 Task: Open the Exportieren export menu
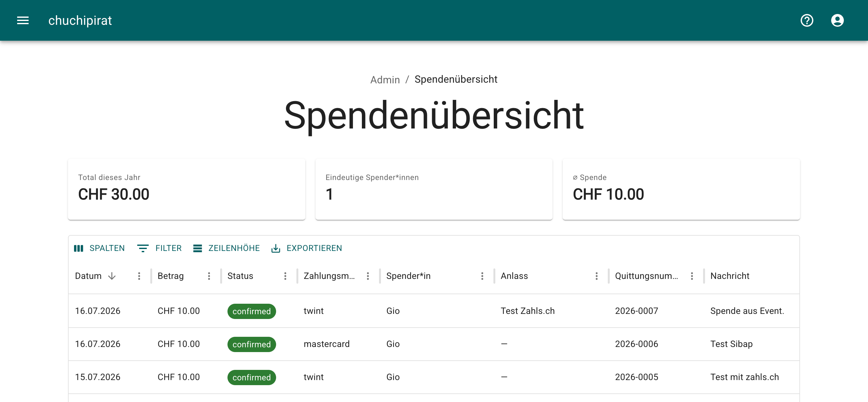pyautogui.click(x=307, y=248)
